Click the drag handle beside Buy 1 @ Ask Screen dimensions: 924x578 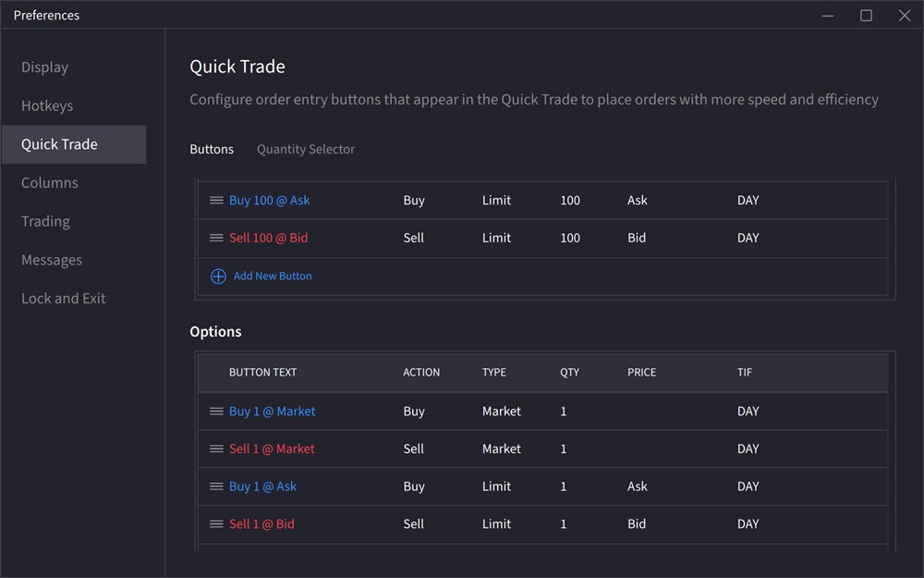pos(217,486)
